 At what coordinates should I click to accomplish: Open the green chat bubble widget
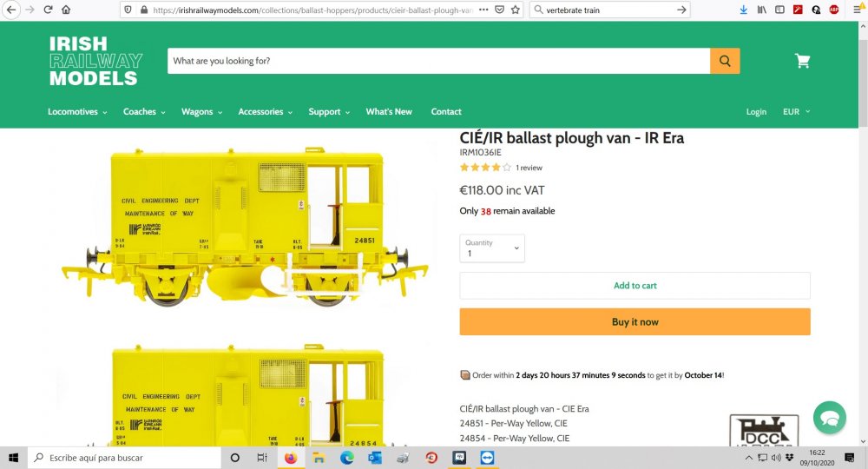click(829, 418)
